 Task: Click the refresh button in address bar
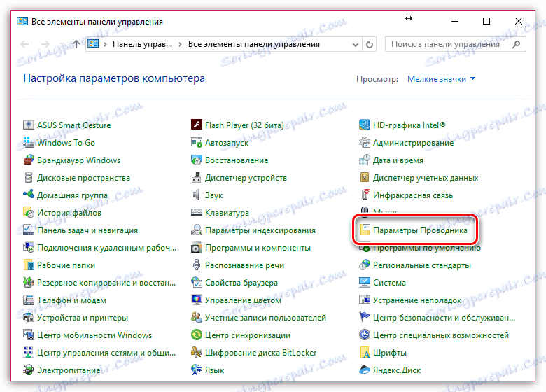pos(370,44)
